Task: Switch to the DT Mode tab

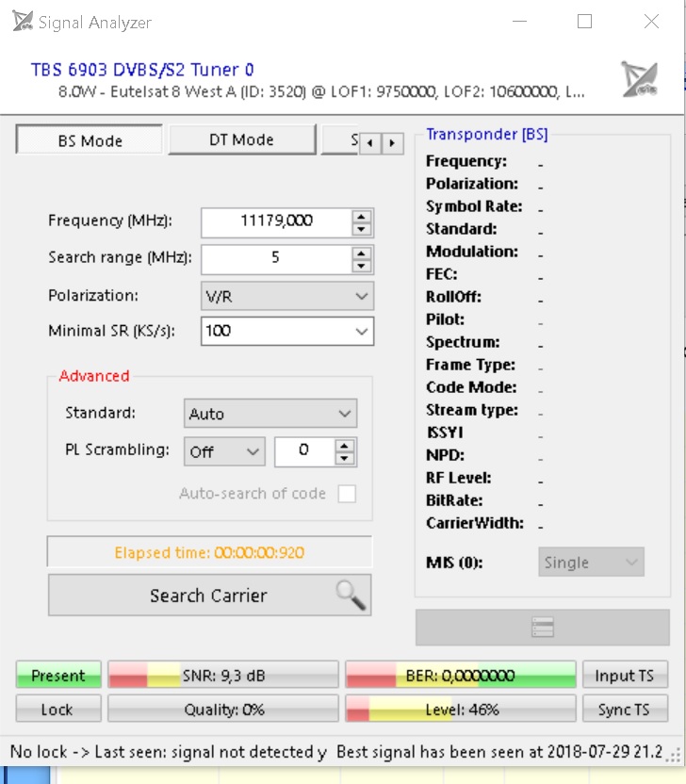Action: [242, 139]
